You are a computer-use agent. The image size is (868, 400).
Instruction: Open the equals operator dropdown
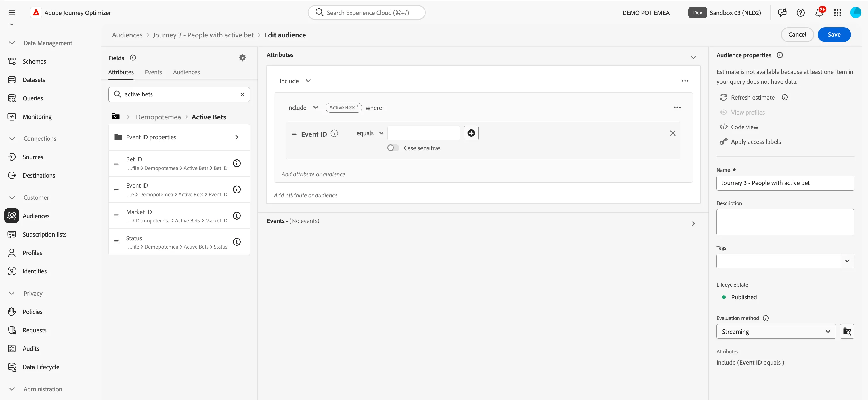tap(370, 133)
